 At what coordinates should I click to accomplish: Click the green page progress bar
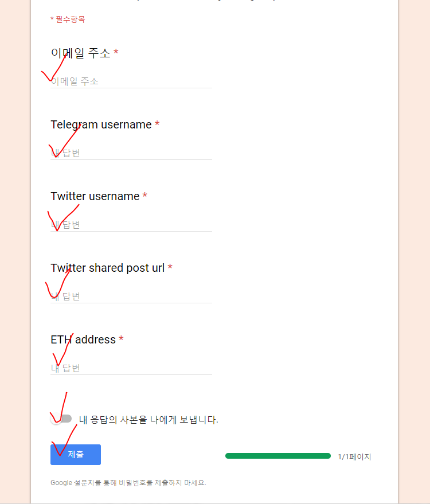(277, 456)
